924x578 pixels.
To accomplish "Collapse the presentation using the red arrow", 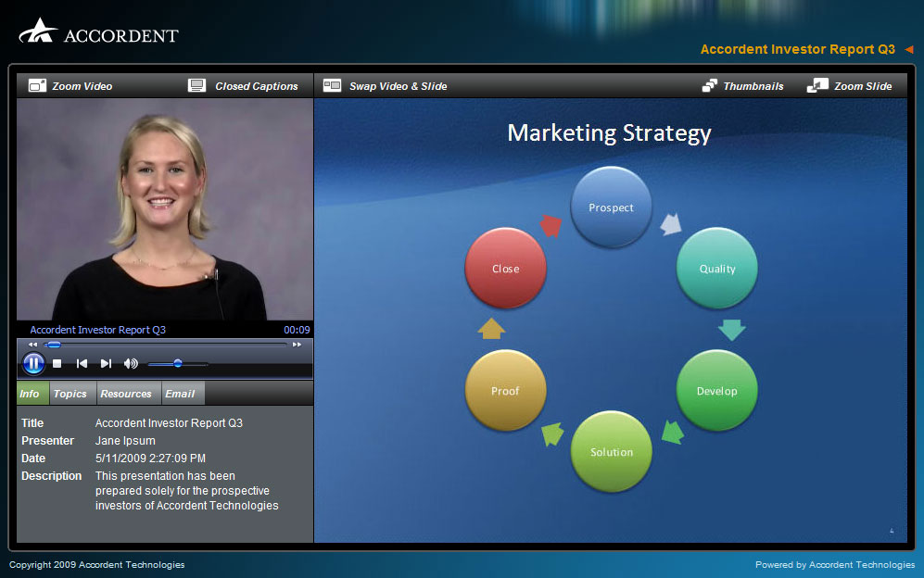I will 909,49.
